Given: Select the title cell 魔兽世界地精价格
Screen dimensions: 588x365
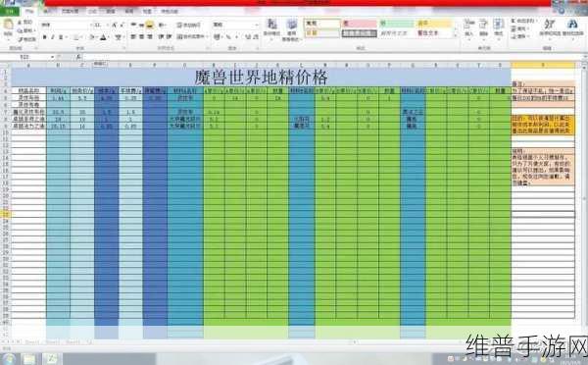Looking at the screenshot, I should tap(261, 78).
